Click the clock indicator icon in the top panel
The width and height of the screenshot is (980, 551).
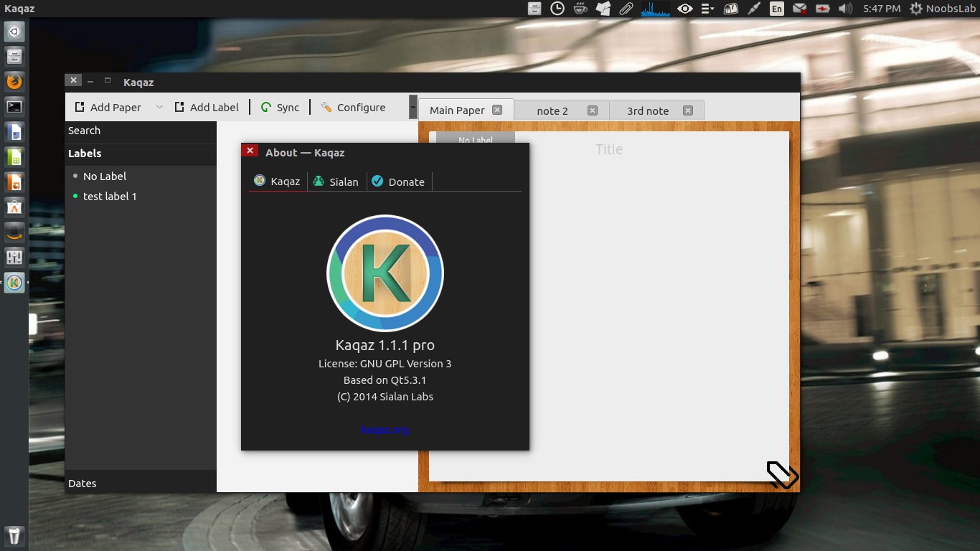(557, 9)
